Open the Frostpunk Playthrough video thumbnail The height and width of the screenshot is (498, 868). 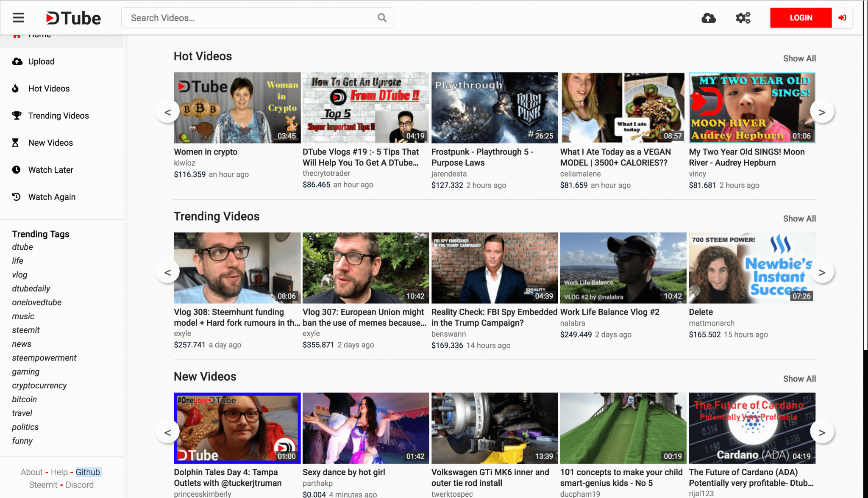tap(494, 108)
